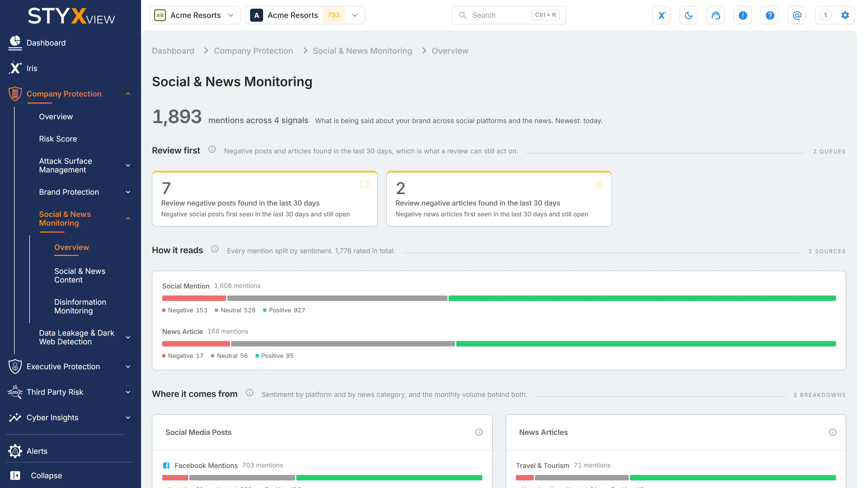This screenshot has height=488, width=868.
Task: Collapse Social & News Monitoring chevron
Action: (x=128, y=219)
